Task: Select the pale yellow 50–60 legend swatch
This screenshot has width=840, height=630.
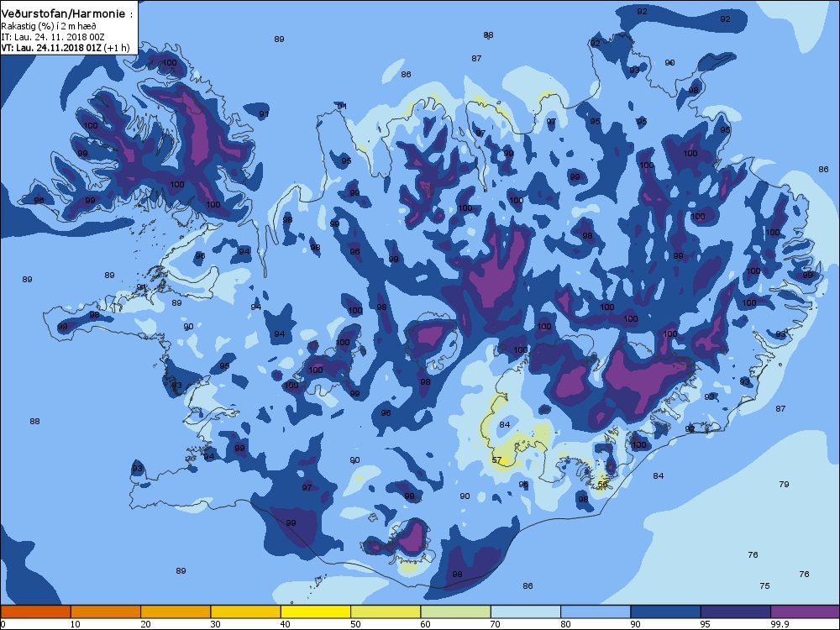Action: click(386, 612)
